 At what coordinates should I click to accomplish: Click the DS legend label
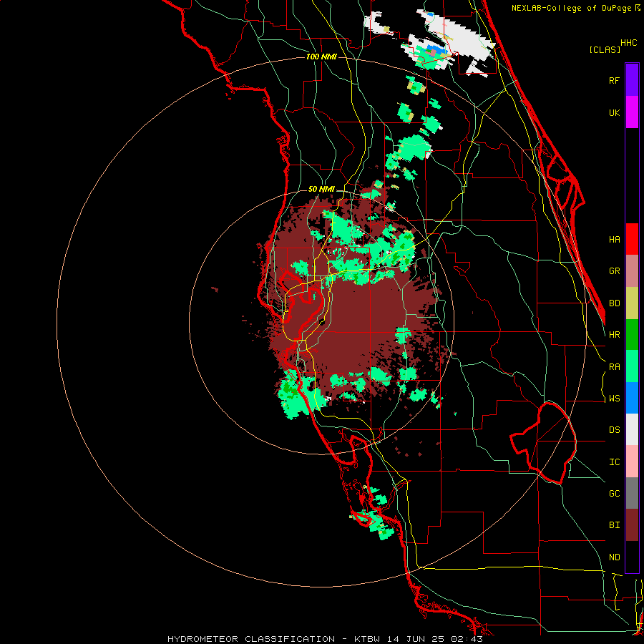pyautogui.click(x=614, y=430)
